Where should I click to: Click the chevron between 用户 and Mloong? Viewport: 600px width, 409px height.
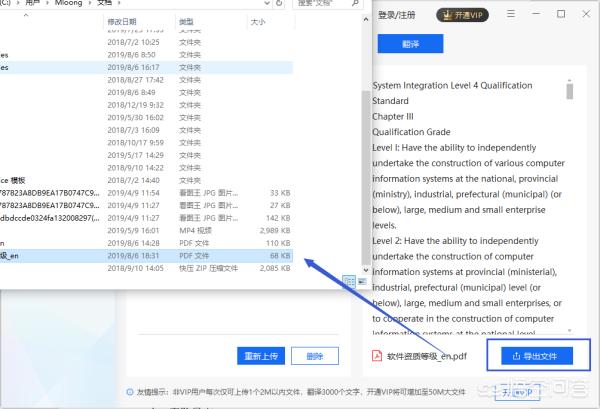pyautogui.click(x=47, y=3)
